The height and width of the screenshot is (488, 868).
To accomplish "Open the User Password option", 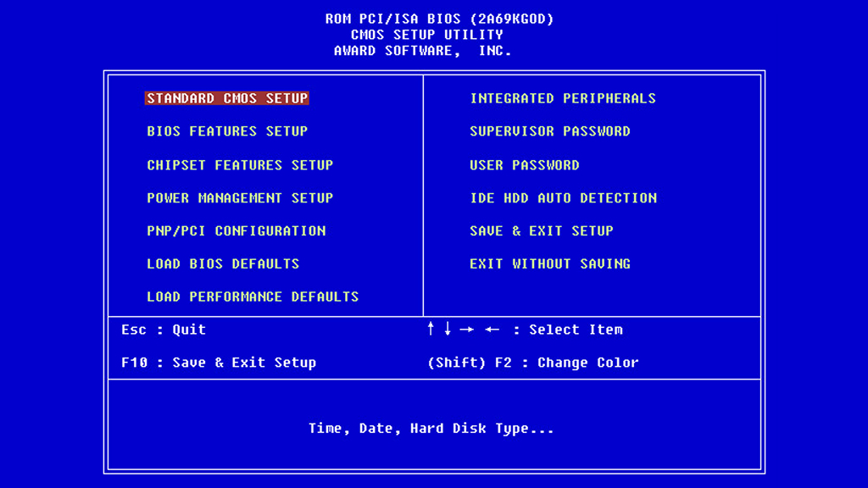I will [x=524, y=164].
